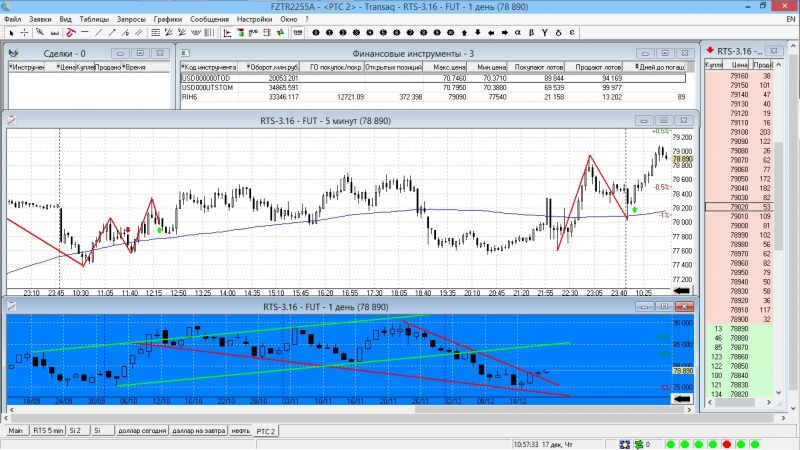Switch to the Main workspace tab
Image resolution: width=800 pixels, height=450 pixels.
(x=15, y=431)
